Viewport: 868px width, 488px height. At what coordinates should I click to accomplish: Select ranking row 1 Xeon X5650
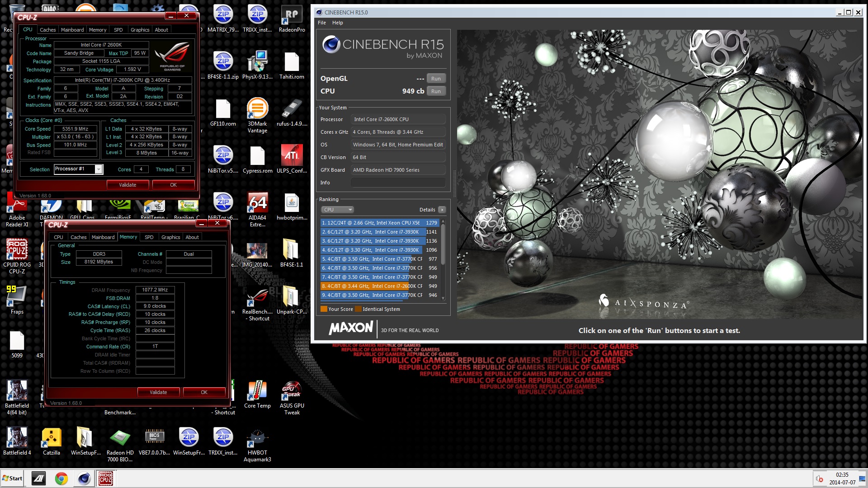pyautogui.click(x=379, y=223)
